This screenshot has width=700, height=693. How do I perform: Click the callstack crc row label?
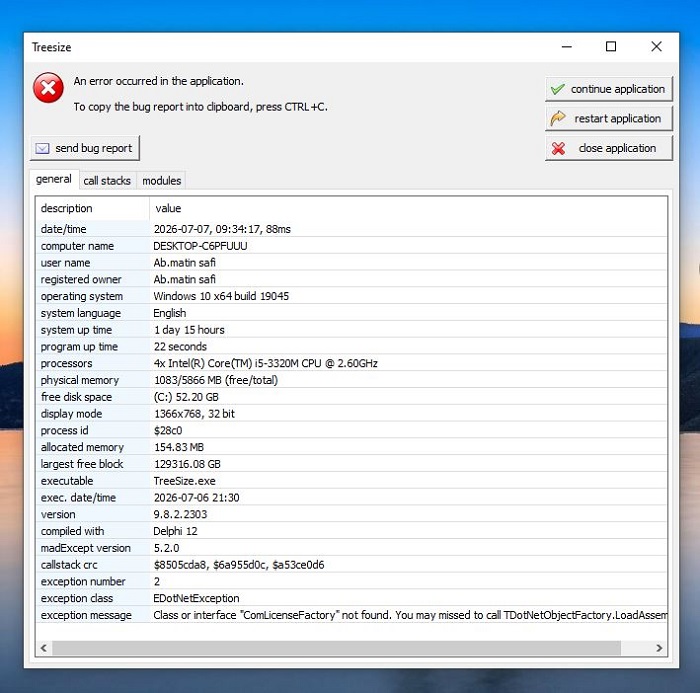coord(69,565)
